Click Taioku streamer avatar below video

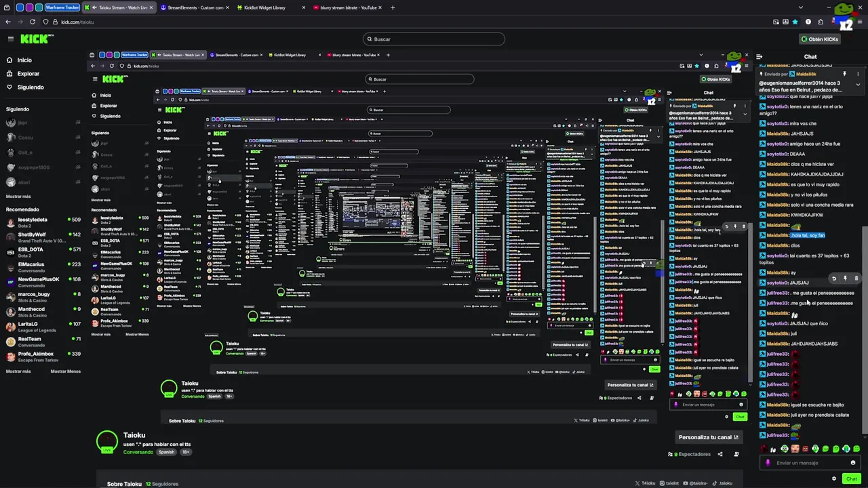point(107,442)
